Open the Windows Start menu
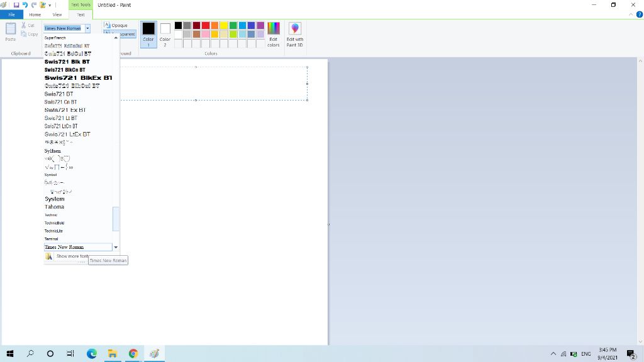The width and height of the screenshot is (644, 362). tap(10, 353)
